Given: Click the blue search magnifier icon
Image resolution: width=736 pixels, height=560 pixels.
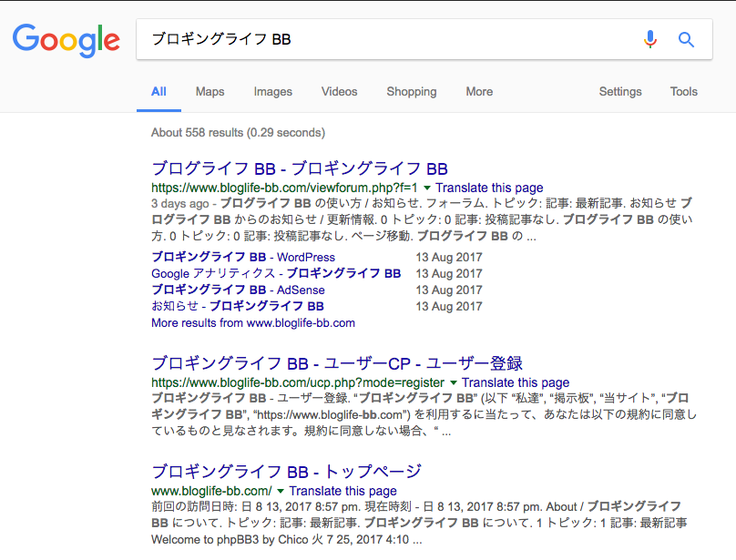Looking at the screenshot, I should [686, 39].
